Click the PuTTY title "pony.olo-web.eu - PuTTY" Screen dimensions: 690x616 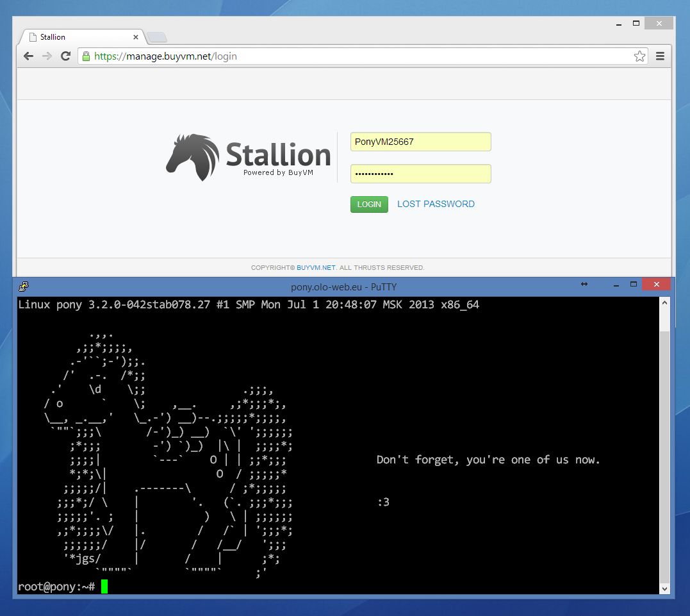click(343, 287)
